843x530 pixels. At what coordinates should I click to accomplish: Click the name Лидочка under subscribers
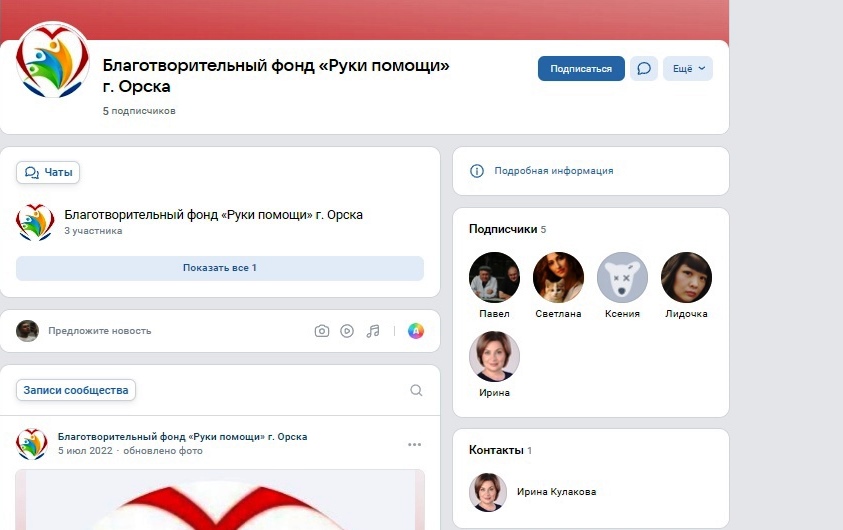tap(687, 314)
